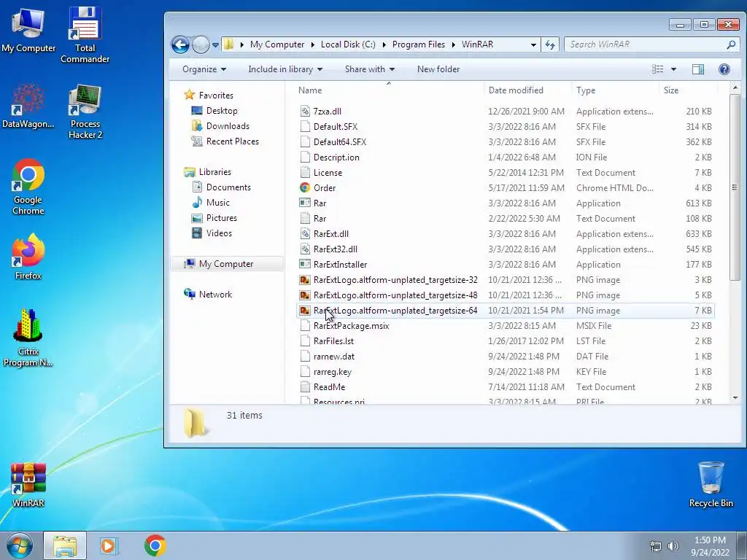Screen dimensions: 747x560
Task: Open the Organize menu
Action: click(x=204, y=69)
